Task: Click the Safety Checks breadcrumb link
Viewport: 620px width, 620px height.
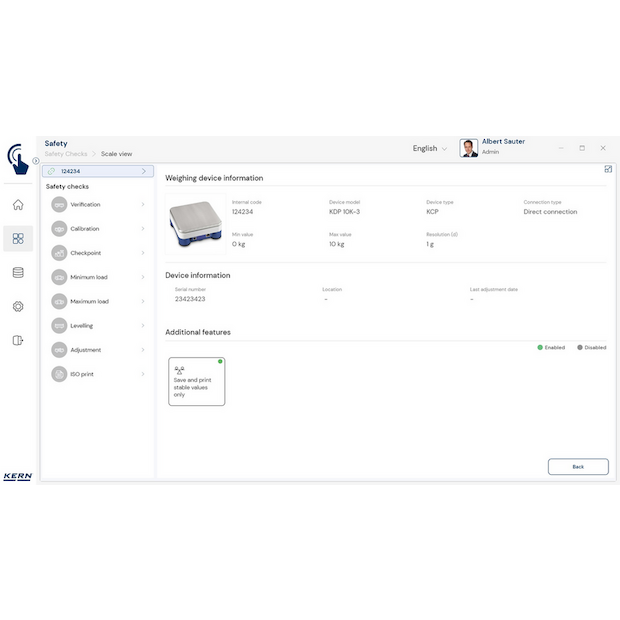Action: (66, 154)
